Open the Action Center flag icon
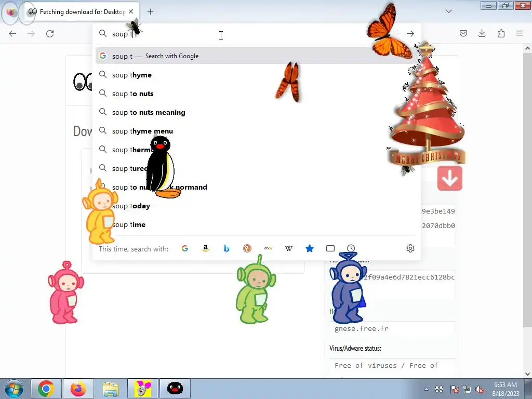532x399 pixels. click(454, 390)
